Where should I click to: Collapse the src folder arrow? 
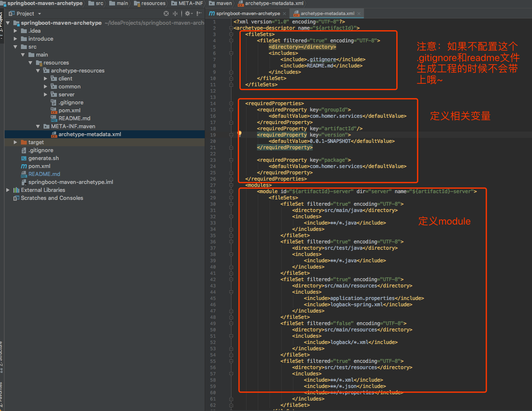click(15, 47)
